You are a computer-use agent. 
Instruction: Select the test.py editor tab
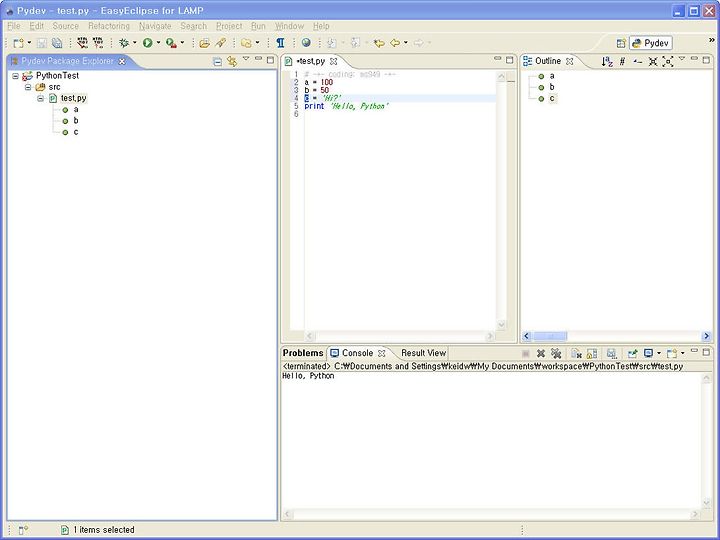click(311, 61)
